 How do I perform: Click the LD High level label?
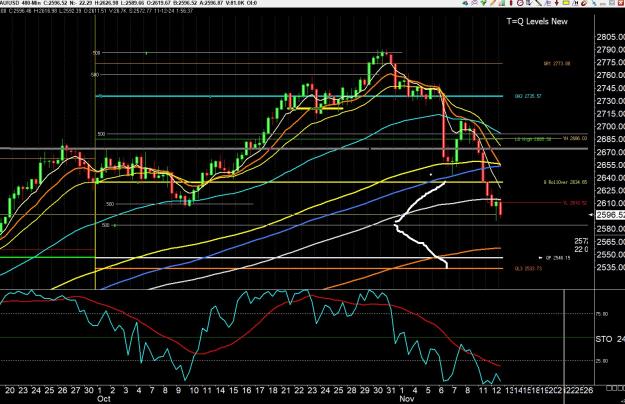tap(533, 139)
